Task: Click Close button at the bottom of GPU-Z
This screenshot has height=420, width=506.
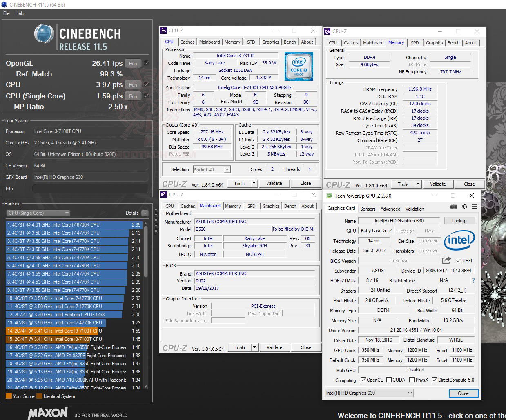Action: pos(463,393)
